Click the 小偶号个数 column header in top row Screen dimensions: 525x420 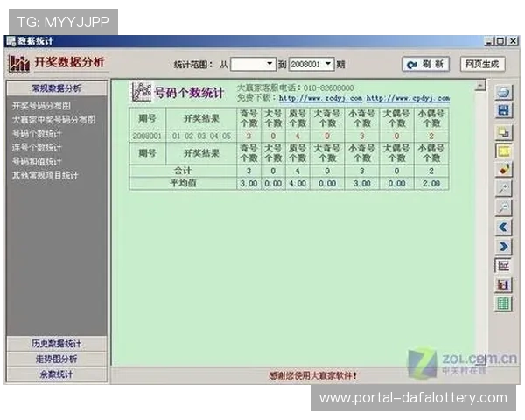(x=431, y=118)
